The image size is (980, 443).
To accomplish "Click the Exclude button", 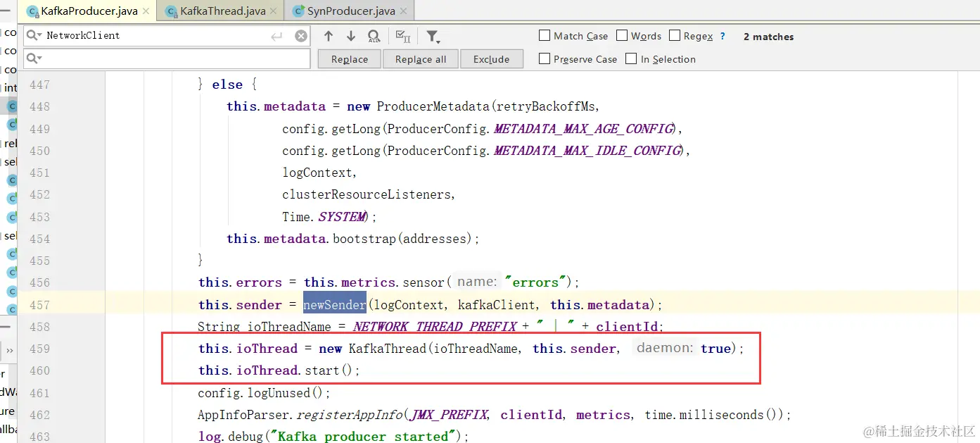I will (491, 59).
